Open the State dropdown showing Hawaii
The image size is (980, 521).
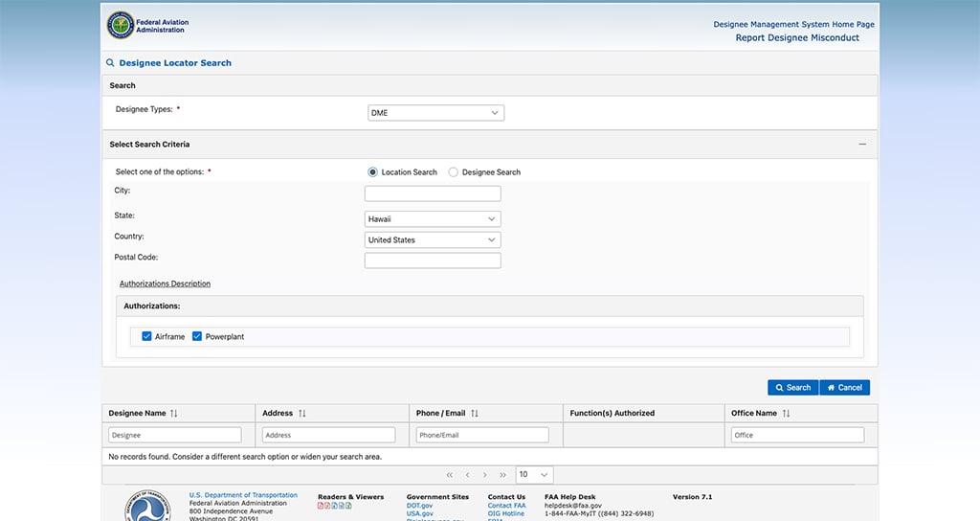[x=433, y=219]
